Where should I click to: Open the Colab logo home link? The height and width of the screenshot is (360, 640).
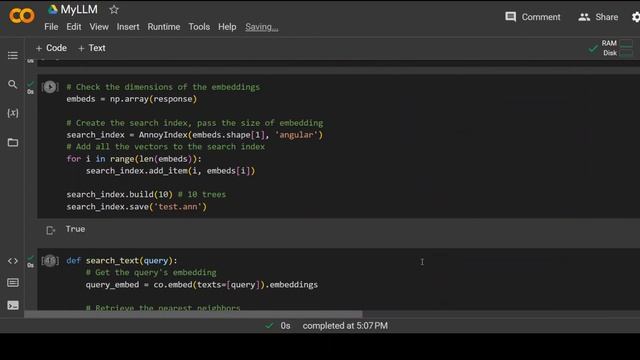(x=22, y=16)
